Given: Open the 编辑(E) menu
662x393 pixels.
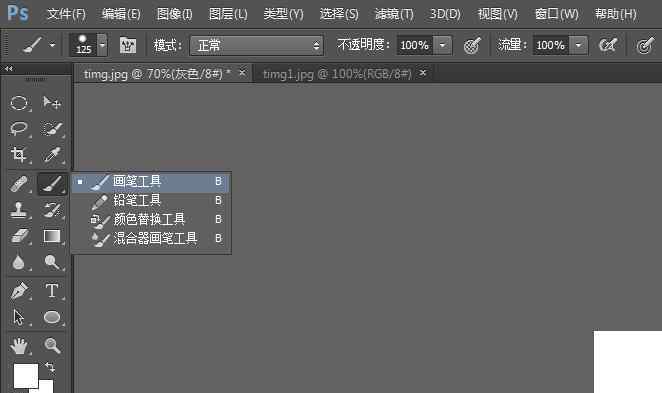Looking at the screenshot, I should (x=121, y=14).
